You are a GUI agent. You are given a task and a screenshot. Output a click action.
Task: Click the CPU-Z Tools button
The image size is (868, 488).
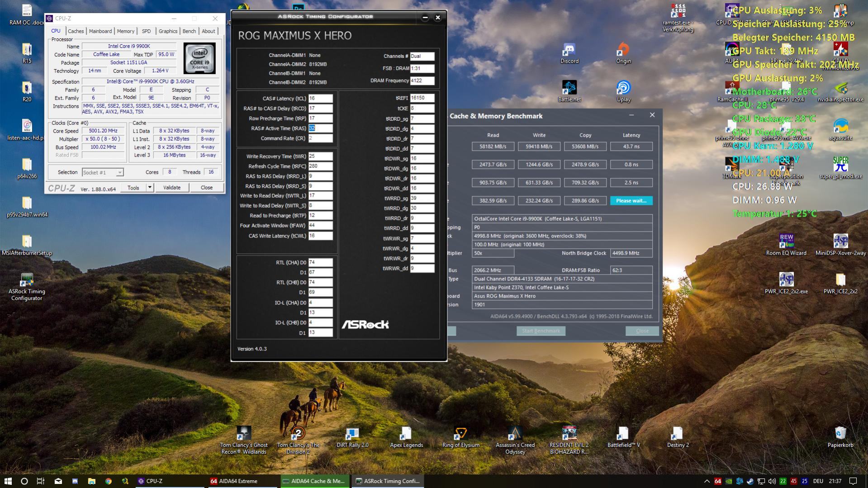pyautogui.click(x=133, y=188)
